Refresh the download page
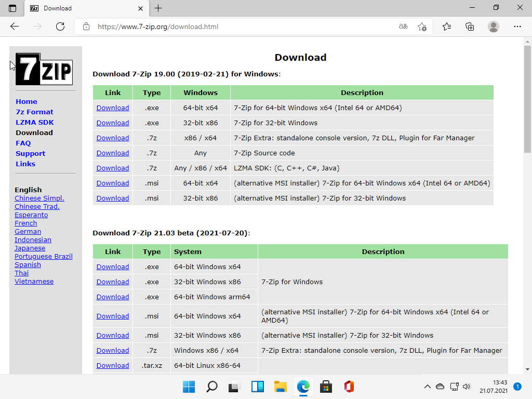This screenshot has height=399, width=532. point(60,26)
